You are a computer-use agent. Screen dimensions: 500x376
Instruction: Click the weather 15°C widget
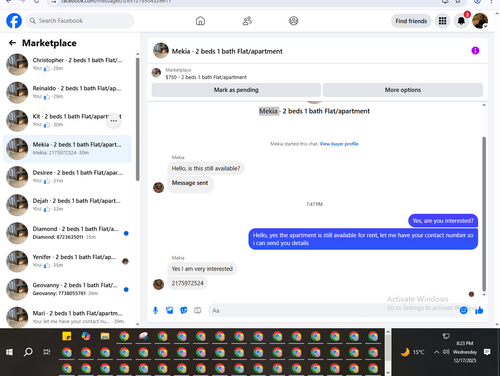(412, 352)
